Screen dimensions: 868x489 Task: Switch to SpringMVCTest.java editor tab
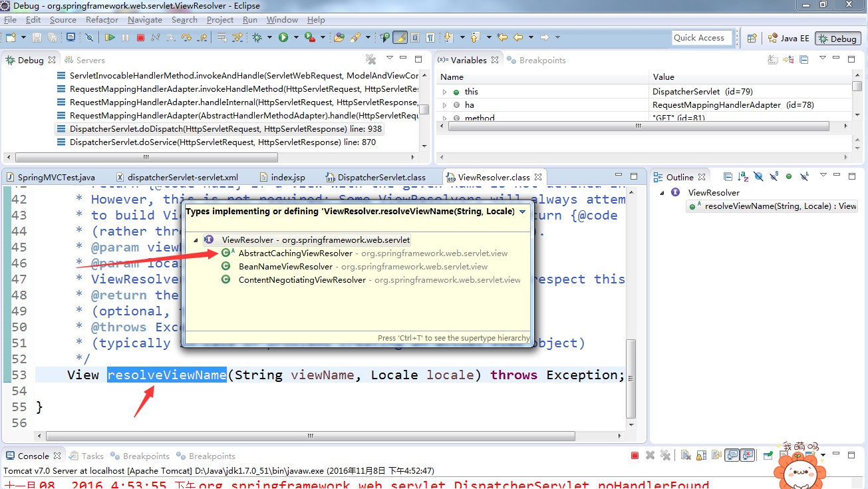50,177
